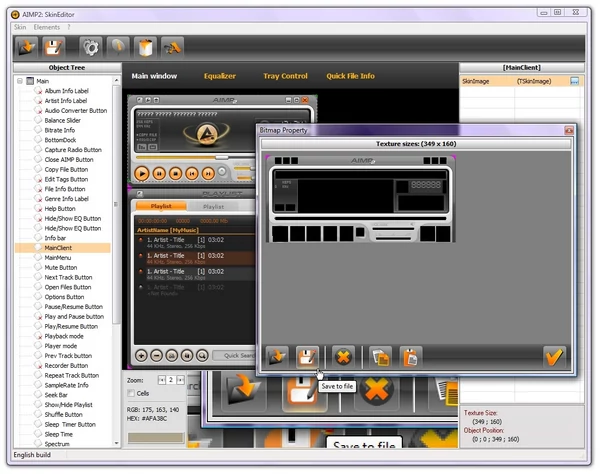Open the Skin menu
This screenshot has width=600, height=474.
coord(20,27)
